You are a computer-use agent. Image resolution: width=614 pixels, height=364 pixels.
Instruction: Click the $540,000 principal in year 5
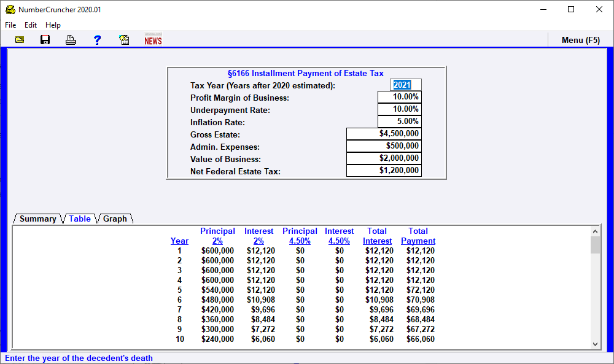(x=218, y=290)
